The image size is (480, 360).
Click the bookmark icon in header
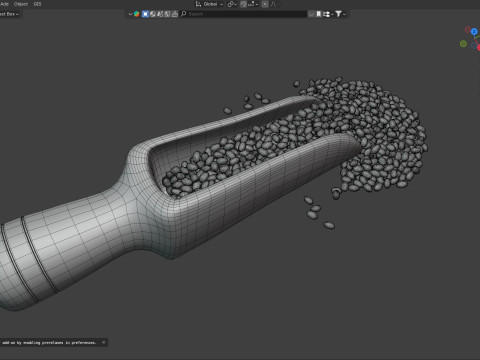click(x=319, y=14)
